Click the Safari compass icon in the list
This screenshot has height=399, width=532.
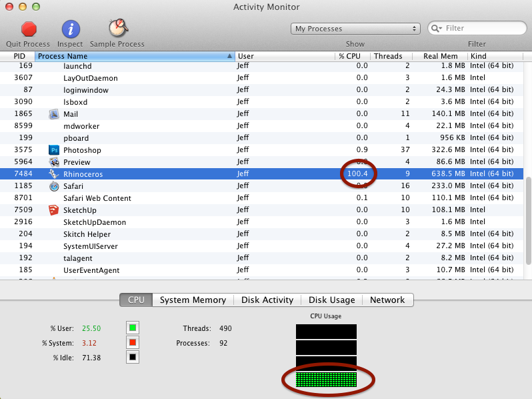click(x=54, y=186)
